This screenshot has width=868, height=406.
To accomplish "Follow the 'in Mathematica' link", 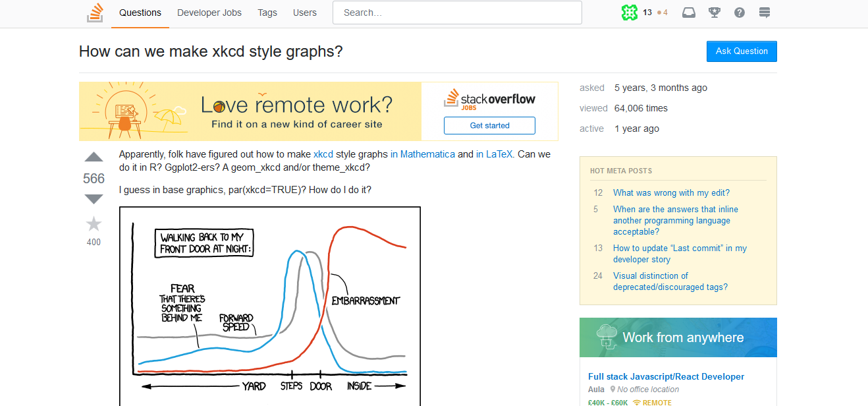I will coord(423,154).
